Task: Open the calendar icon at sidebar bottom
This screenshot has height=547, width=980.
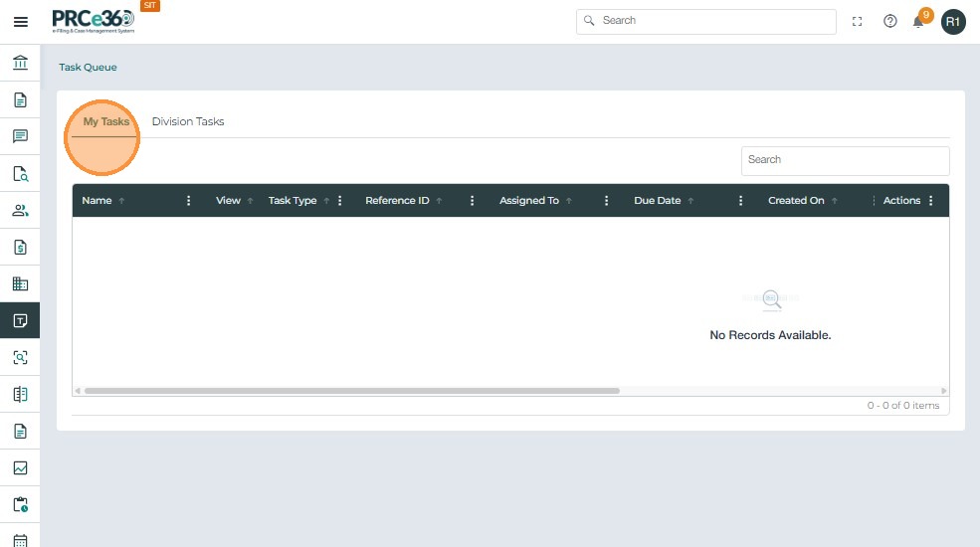Action: click(x=20, y=540)
